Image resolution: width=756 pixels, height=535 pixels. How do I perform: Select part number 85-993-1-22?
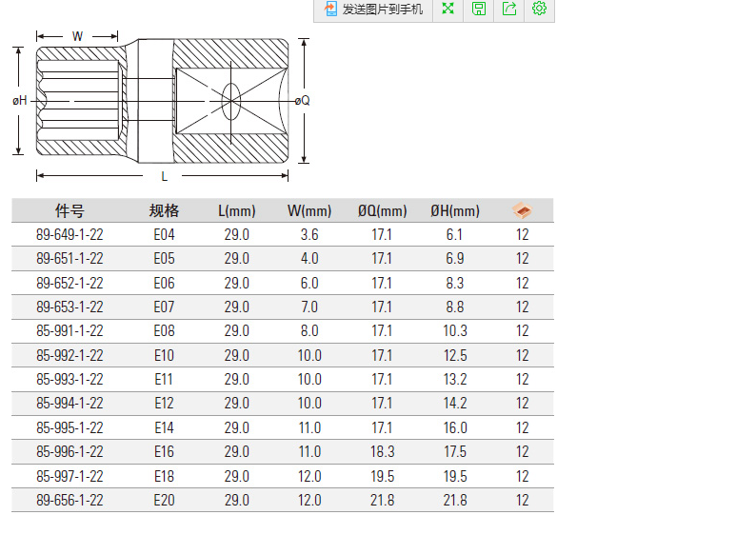(x=70, y=380)
